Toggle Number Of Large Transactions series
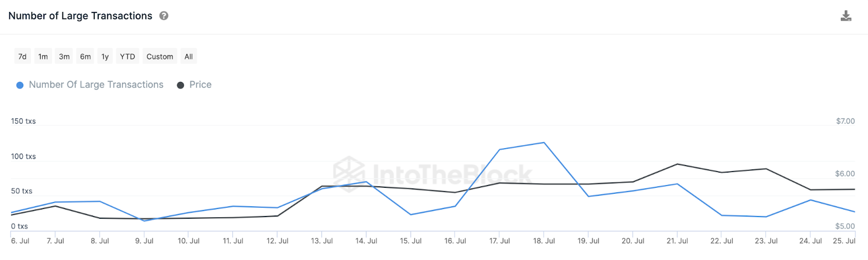The image size is (868, 260). tap(96, 85)
